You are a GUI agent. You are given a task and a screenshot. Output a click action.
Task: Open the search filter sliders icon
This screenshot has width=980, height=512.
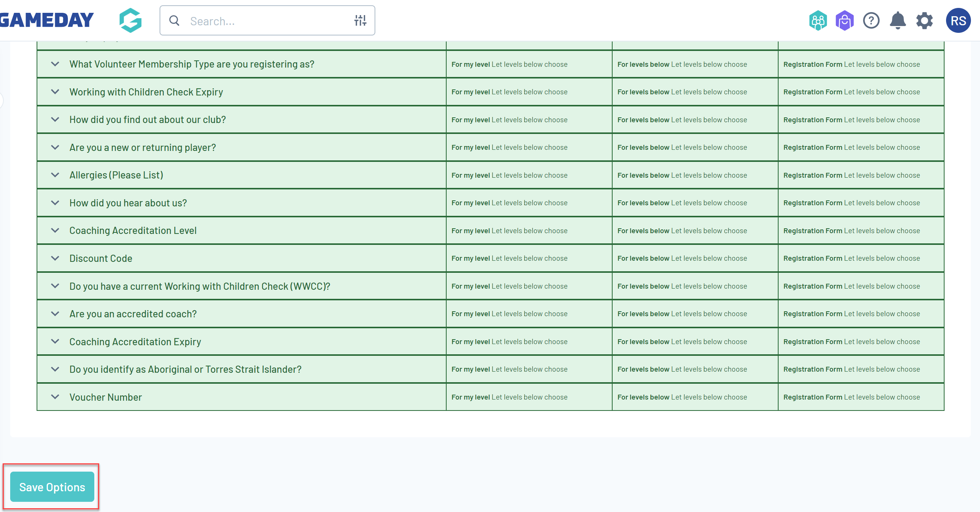click(x=360, y=20)
